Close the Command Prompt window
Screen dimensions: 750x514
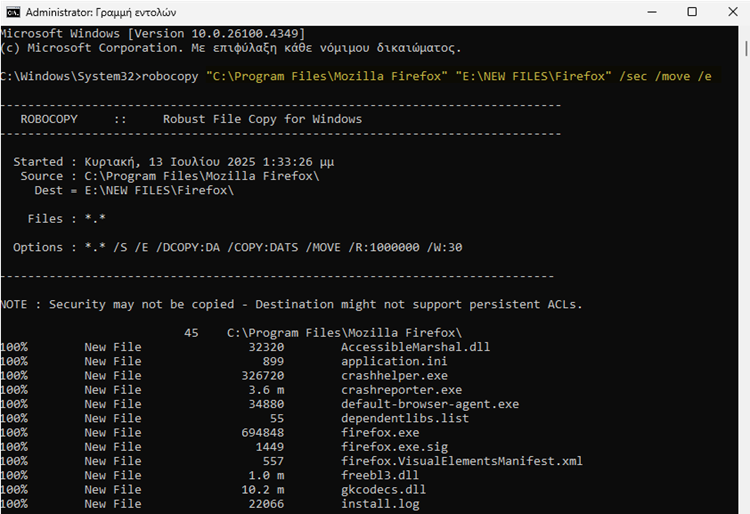(x=733, y=12)
